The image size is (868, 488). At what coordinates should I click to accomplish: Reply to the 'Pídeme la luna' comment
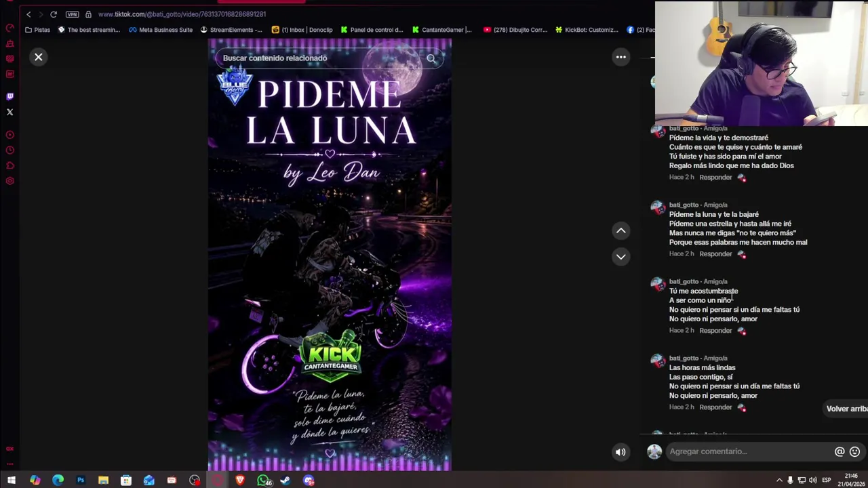pos(715,254)
